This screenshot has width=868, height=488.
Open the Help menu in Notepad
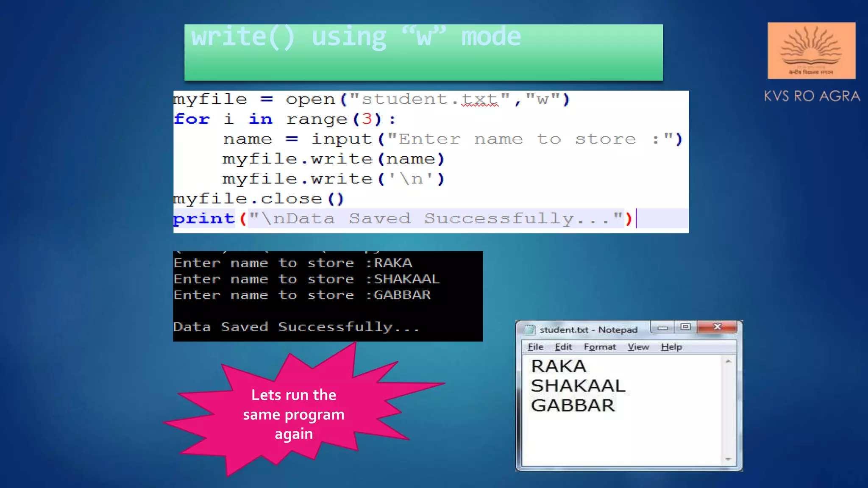[671, 347]
